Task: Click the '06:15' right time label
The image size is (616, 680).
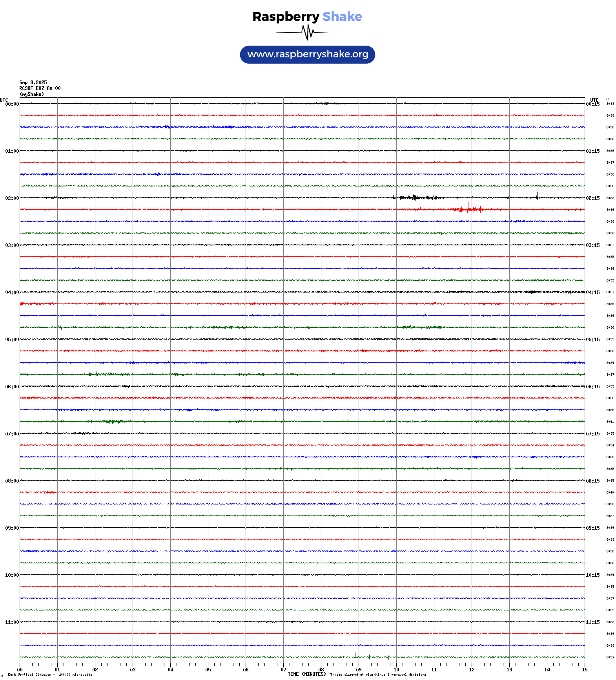Action: 593,387
